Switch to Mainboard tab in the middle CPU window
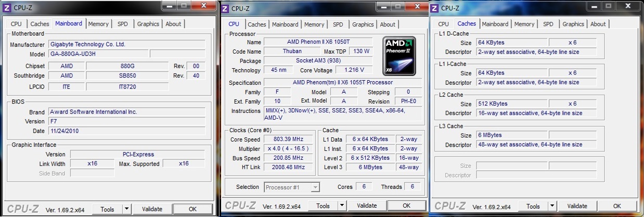This screenshot has width=644, height=217. 285,24
